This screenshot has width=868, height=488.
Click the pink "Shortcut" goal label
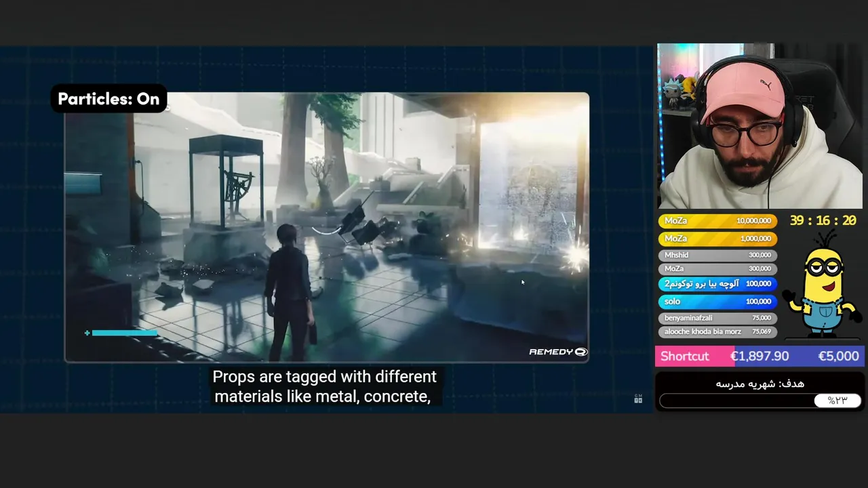coord(685,357)
